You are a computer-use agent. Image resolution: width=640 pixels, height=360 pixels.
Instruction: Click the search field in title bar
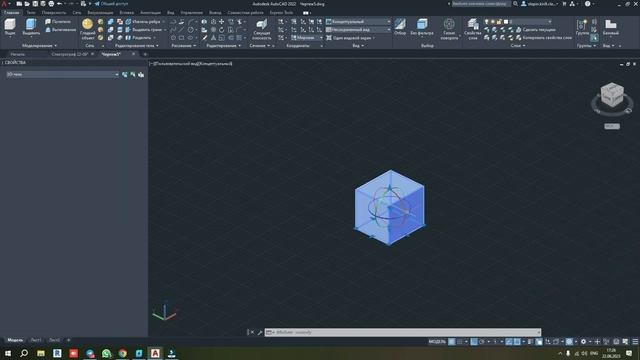click(x=481, y=4)
